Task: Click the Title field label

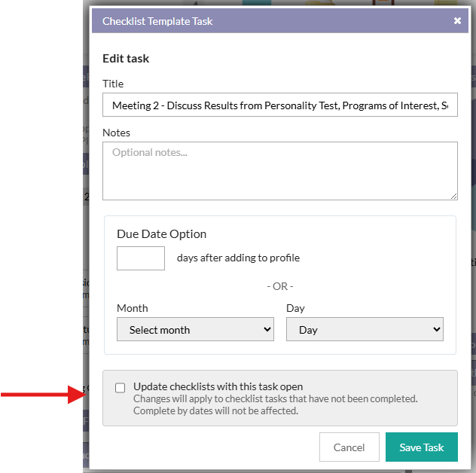Action: pos(113,84)
